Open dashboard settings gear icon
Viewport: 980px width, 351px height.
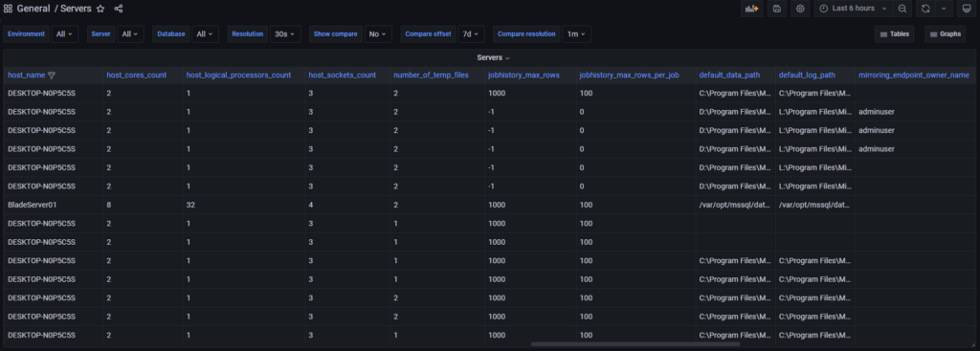800,9
